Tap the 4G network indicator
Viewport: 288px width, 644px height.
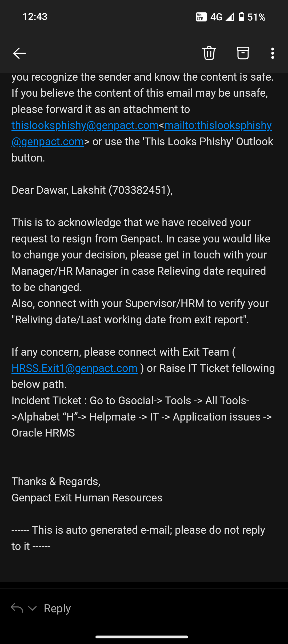tap(216, 17)
